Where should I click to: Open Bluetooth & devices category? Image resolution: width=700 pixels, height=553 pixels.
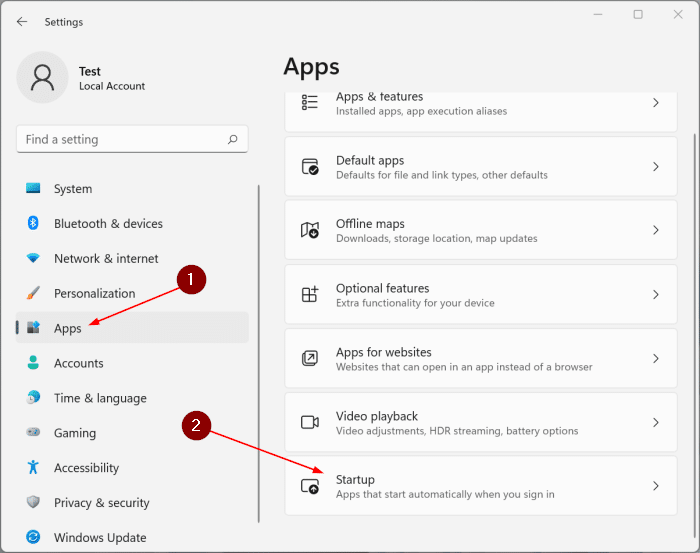[x=132, y=223]
